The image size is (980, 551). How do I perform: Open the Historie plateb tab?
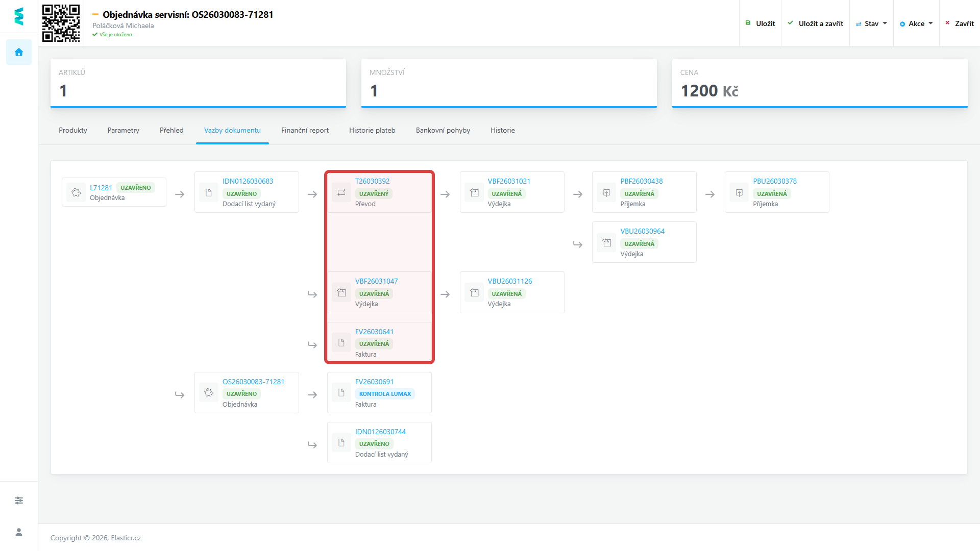click(372, 130)
